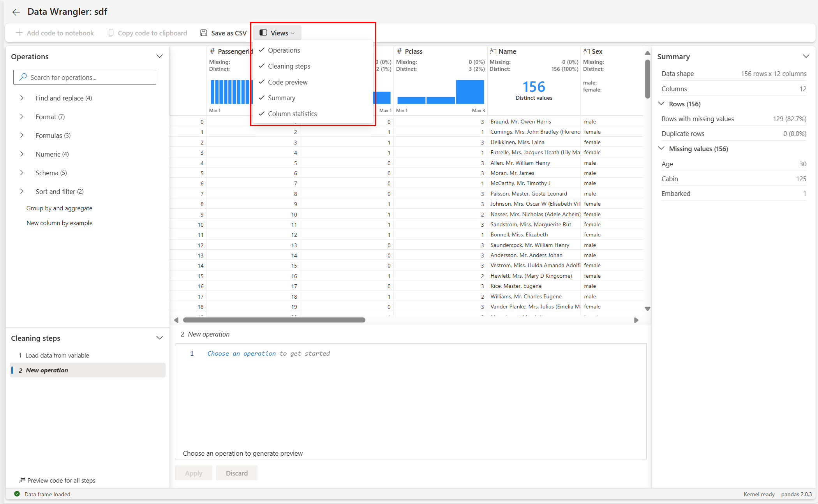Viewport: 818px width, 504px height.
Task: Collapse the Summary panel chevron
Action: tap(806, 56)
